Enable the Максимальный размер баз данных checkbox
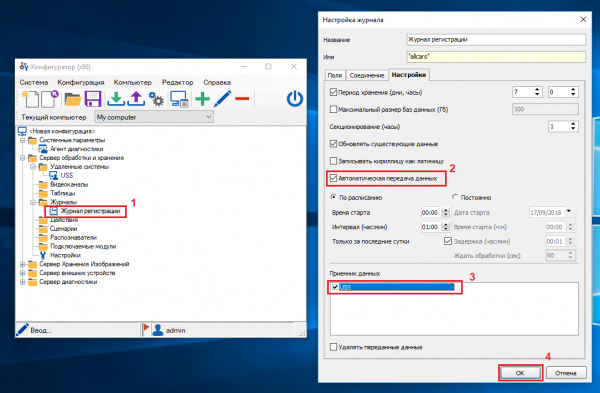 (333, 109)
